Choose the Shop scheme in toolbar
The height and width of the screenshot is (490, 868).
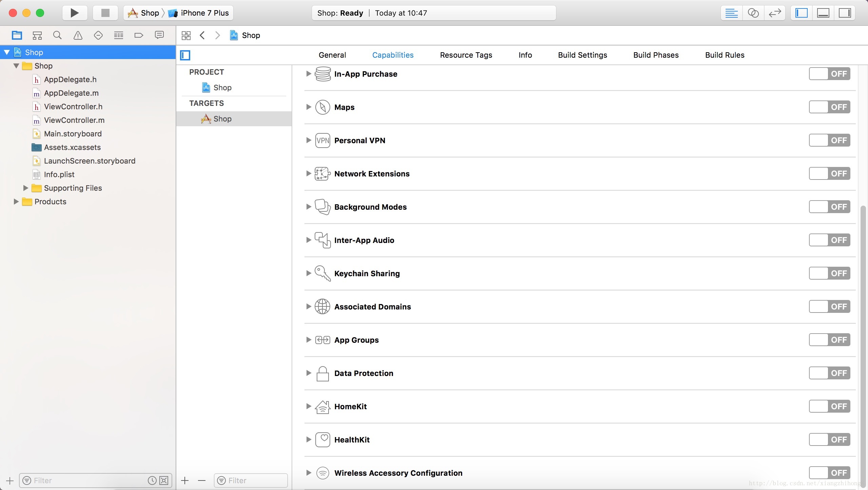tap(143, 13)
